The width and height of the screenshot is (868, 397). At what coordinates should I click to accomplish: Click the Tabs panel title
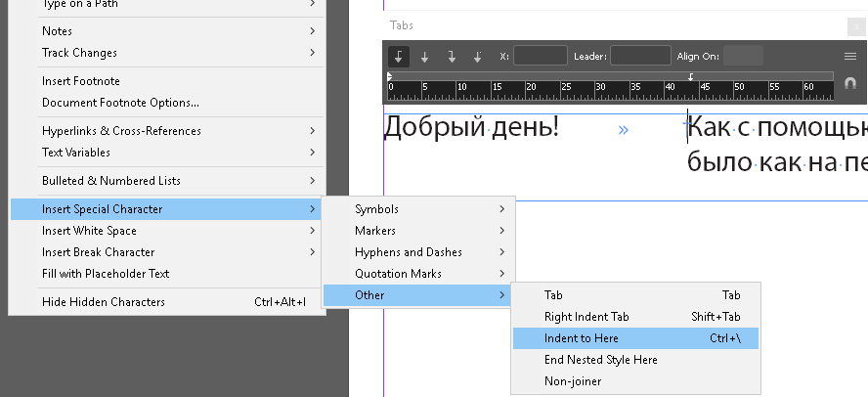click(x=402, y=25)
